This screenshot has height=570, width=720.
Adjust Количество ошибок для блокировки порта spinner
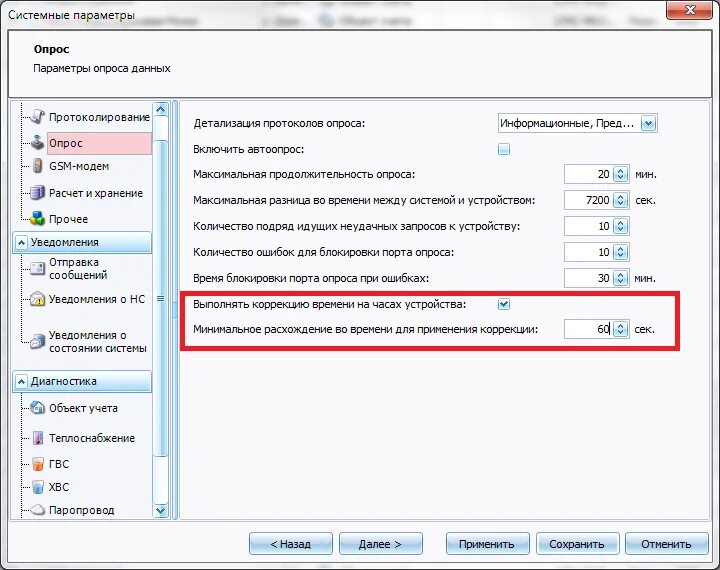620,252
